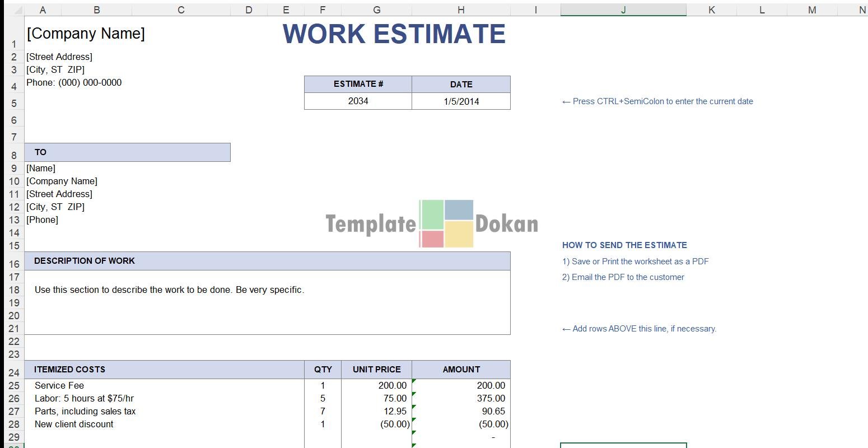Click the date cell 1/5/2014
The height and width of the screenshot is (448, 868).
[461, 101]
